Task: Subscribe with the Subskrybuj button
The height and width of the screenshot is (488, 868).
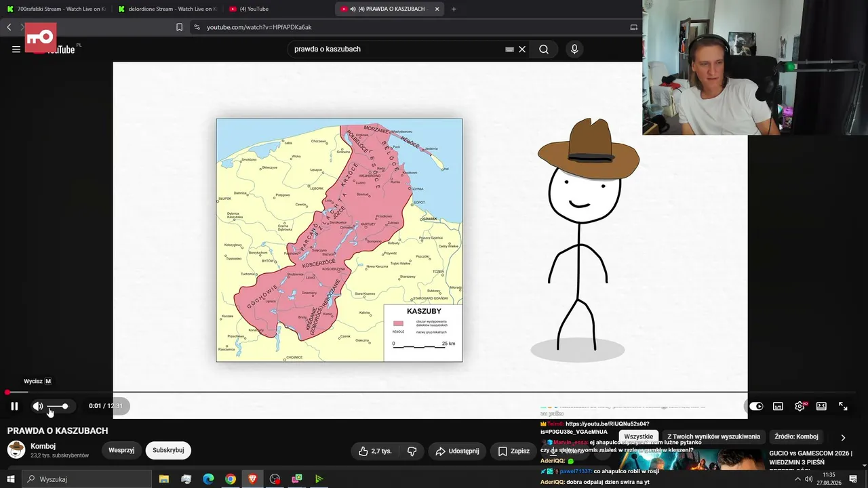Action: point(168,450)
